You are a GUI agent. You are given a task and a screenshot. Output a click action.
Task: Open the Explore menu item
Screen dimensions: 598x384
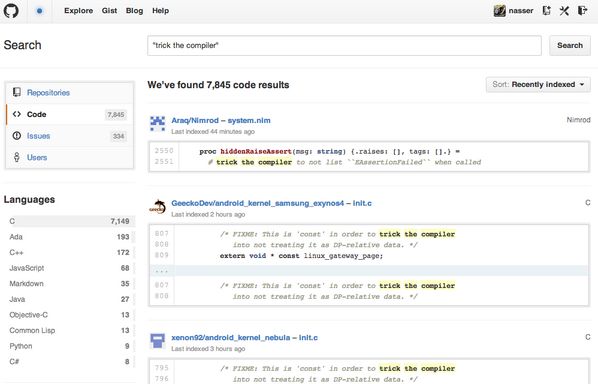click(79, 11)
